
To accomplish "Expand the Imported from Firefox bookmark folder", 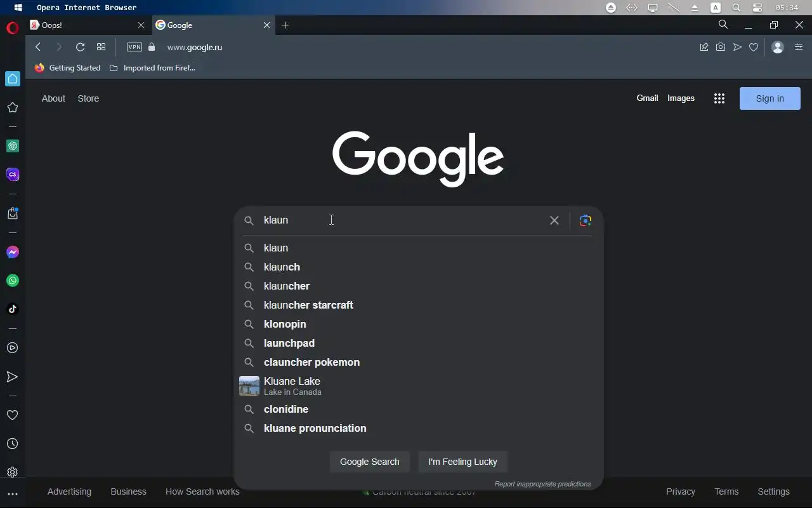I will pos(152,68).
